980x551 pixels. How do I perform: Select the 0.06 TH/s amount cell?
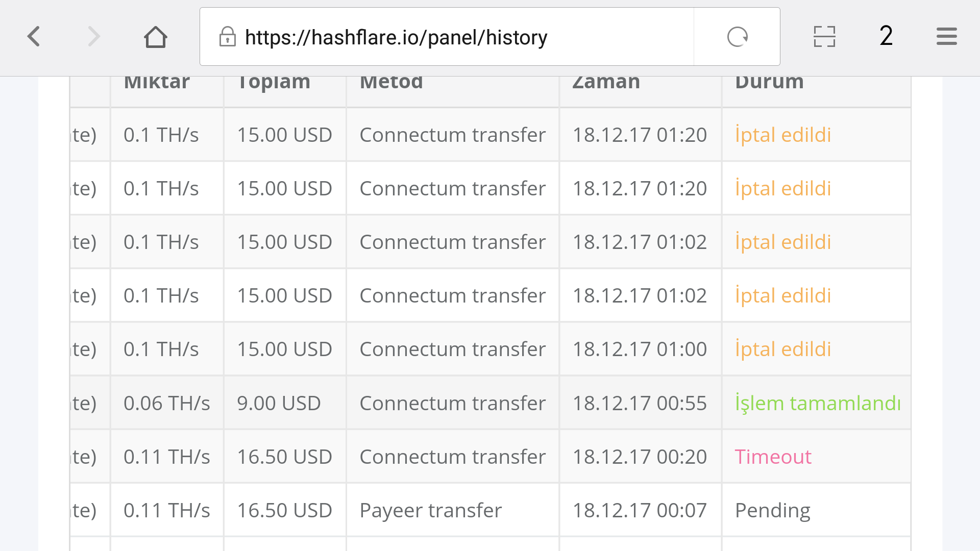coord(167,403)
